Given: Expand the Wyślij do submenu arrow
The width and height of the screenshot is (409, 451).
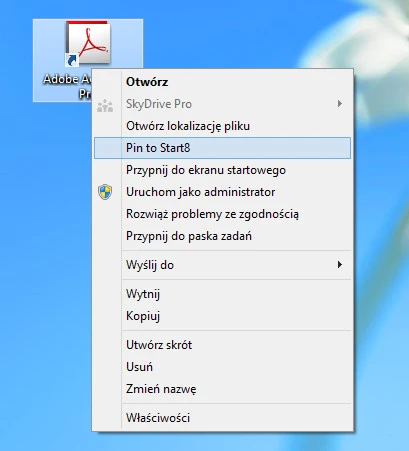Looking at the screenshot, I should point(340,265).
